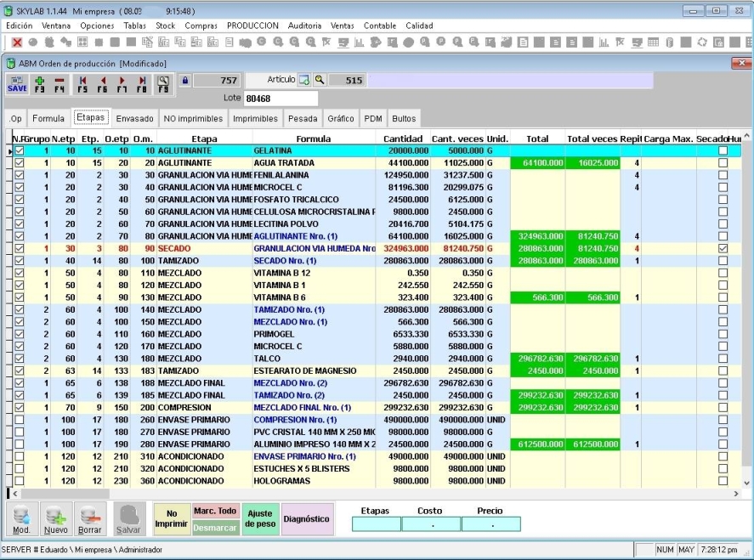This screenshot has width=754, height=560.
Task: Click the article code field showing 515
Action: (x=347, y=80)
